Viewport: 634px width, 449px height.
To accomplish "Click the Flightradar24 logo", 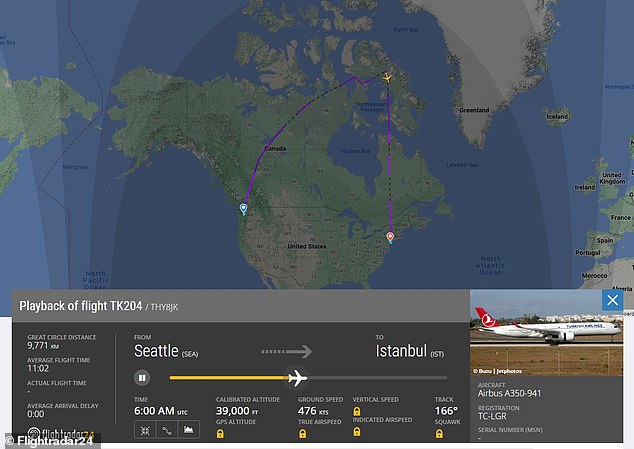I will [x=52, y=437].
